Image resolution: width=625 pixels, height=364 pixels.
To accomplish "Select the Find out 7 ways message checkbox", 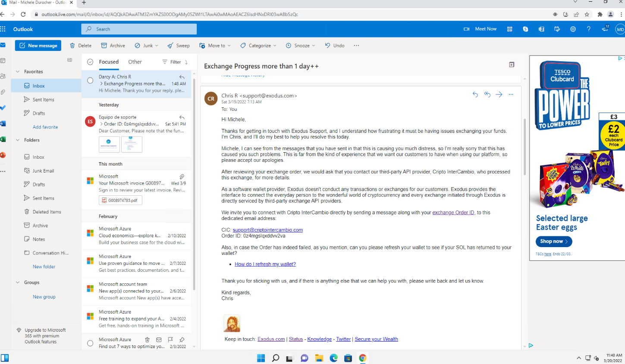I will coord(90,343).
